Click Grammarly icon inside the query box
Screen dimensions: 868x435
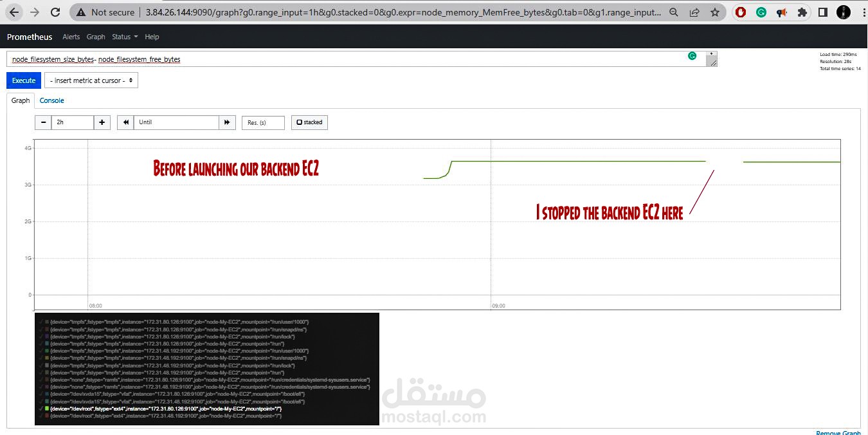pos(692,56)
